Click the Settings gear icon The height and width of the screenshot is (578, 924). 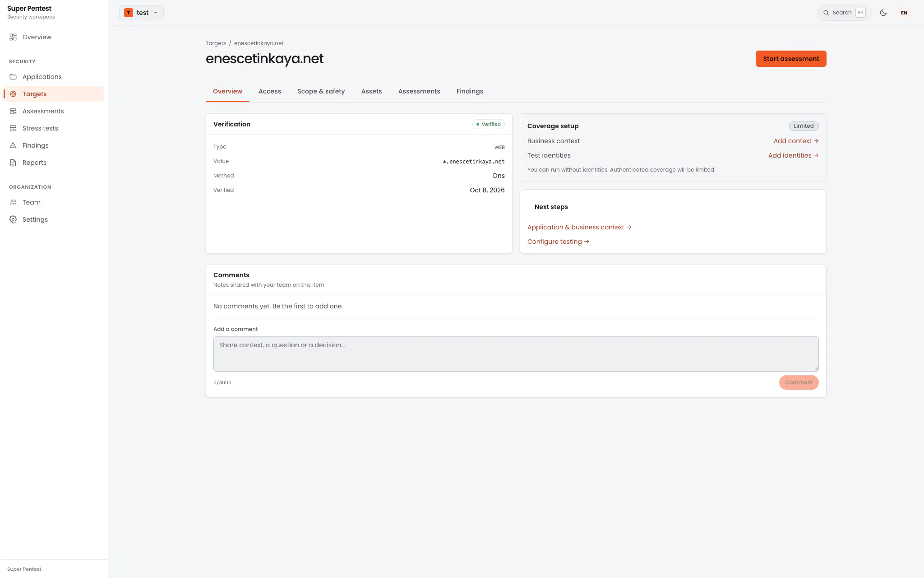(x=13, y=219)
